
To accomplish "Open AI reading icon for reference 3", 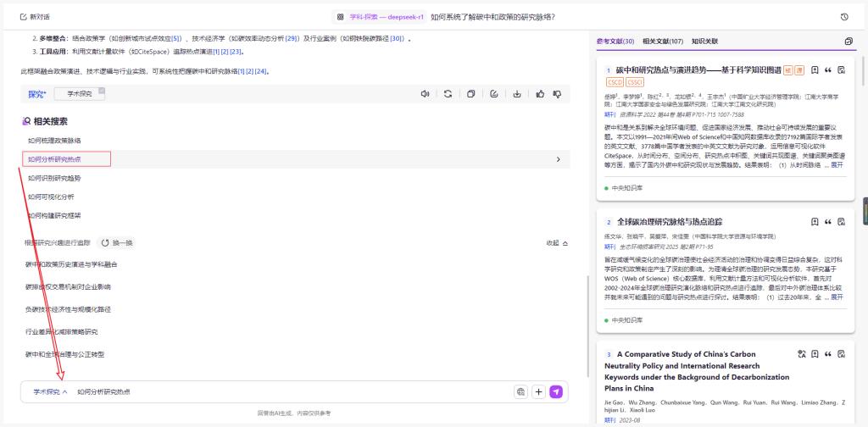I will coord(842,354).
